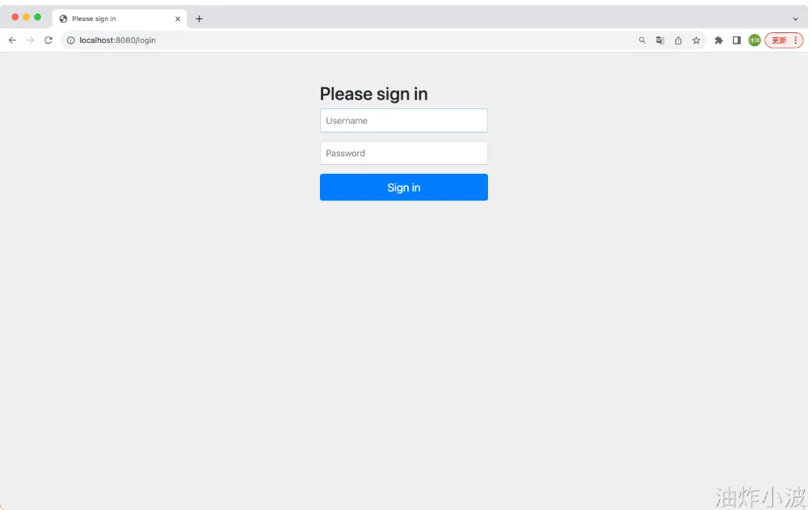Viewport: 812px width, 510px height.
Task: Click the zoom magnifier icon in address bar
Action: [642, 40]
